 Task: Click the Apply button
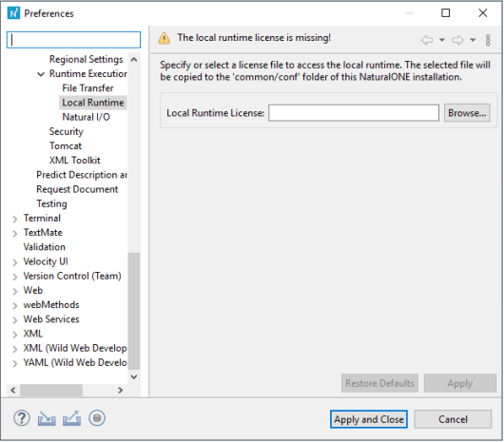click(x=460, y=383)
